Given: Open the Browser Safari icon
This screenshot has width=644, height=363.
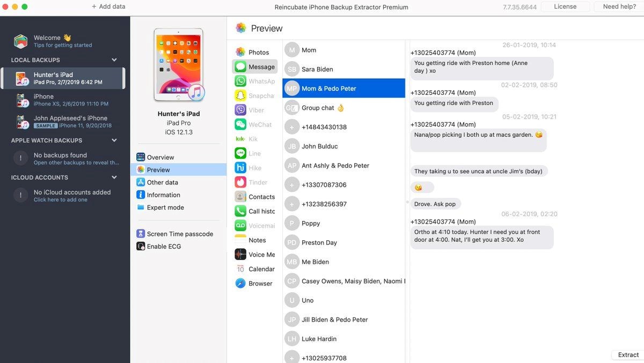Looking at the screenshot, I should pyautogui.click(x=240, y=284).
